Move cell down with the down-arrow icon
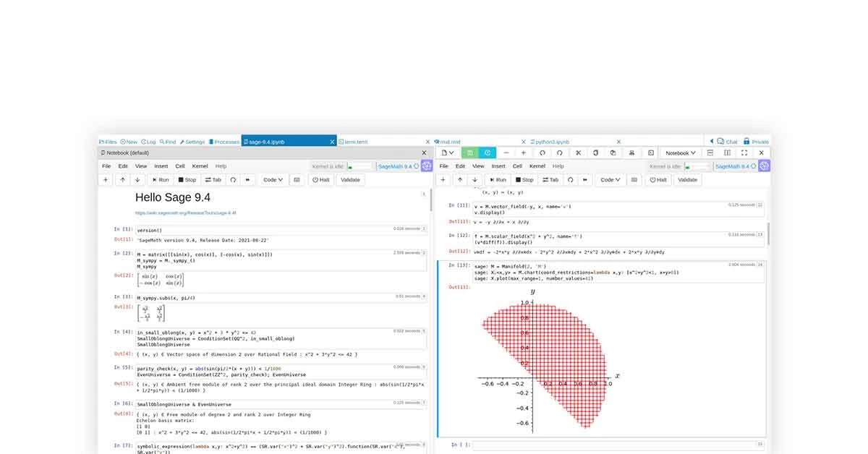Image resolution: width=868 pixels, height=454 pixels. [137, 179]
